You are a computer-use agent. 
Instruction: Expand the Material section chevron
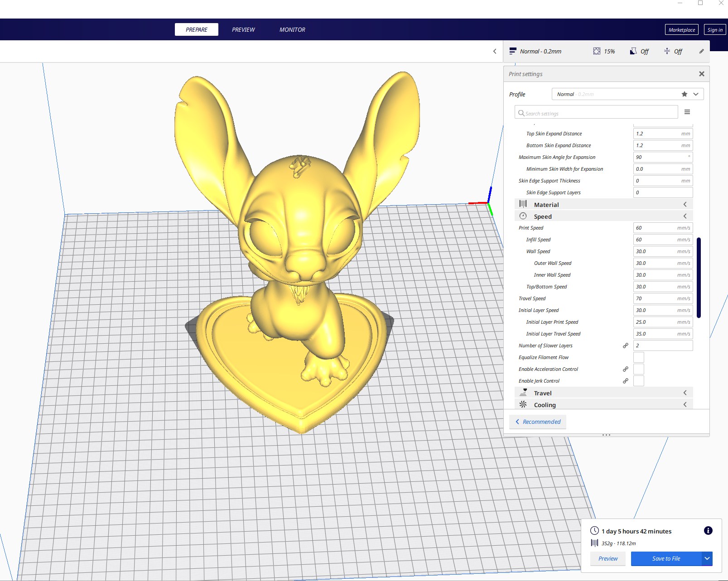pos(685,204)
